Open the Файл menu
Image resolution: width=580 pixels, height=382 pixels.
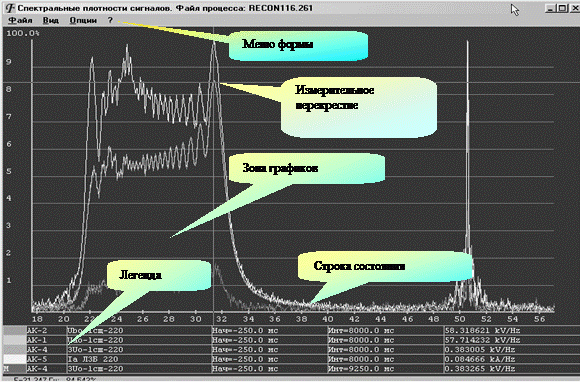[20, 20]
